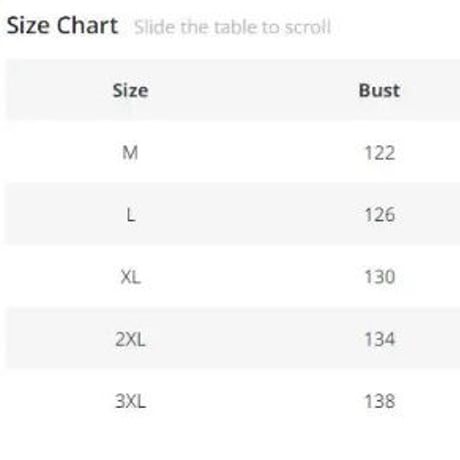Image resolution: width=460 pixels, height=460 pixels.
Task: Click the word 'Chart' in the heading
Action: point(88,26)
